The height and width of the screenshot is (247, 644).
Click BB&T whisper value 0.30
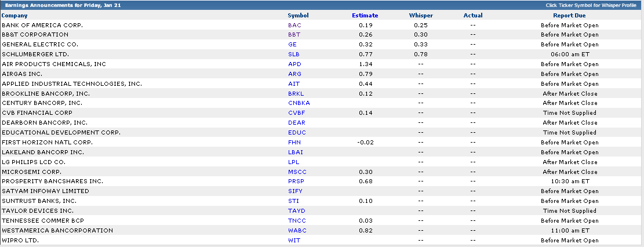coord(421,35)
